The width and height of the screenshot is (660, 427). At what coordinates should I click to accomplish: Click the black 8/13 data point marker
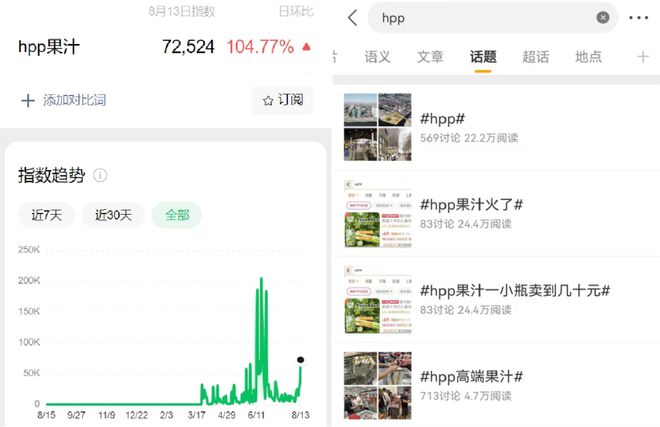[300, 360]
